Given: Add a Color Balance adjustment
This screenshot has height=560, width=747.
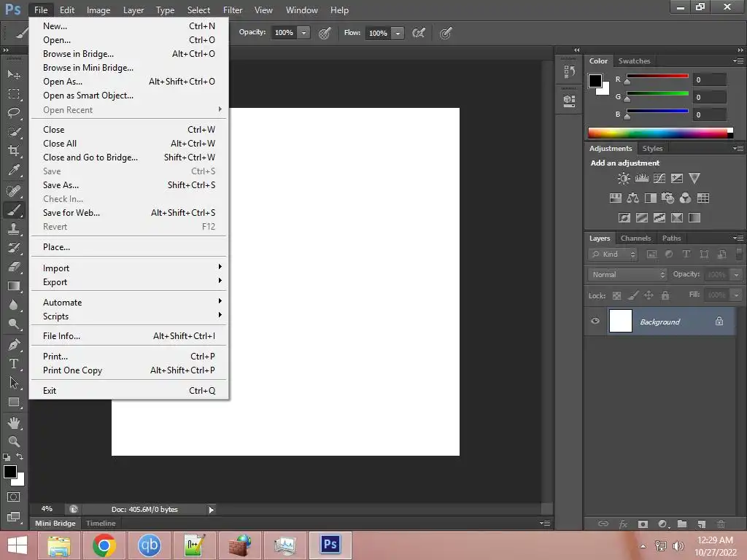Looking at the screenshot, I should tap(632, 198).
